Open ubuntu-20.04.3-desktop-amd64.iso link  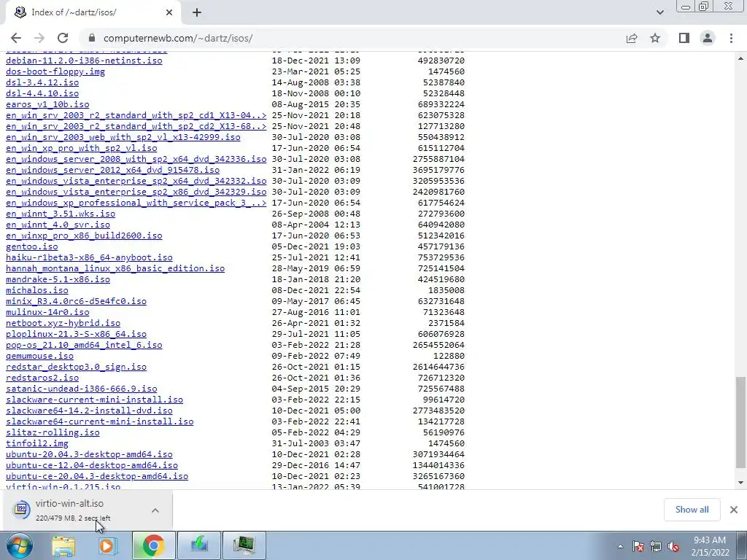[x=89, y=455]
